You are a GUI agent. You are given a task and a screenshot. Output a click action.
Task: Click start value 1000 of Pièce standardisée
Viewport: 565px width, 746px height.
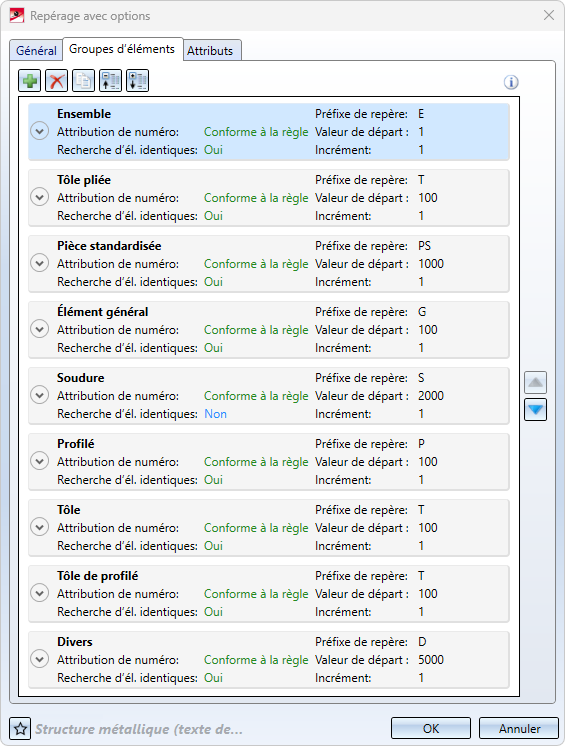coord(431,264)
